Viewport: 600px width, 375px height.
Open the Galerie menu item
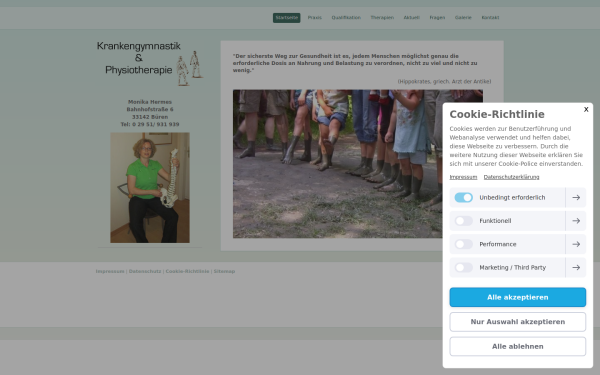coord(463,18)
